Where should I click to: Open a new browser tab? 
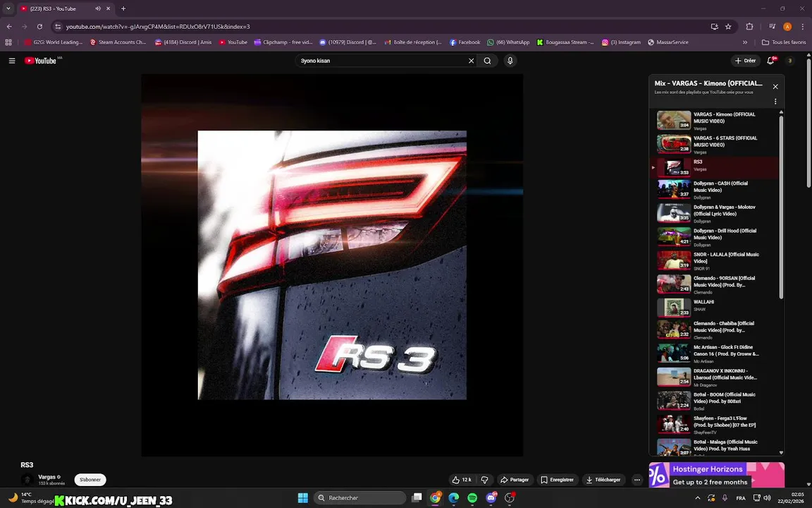coord(123,8)
